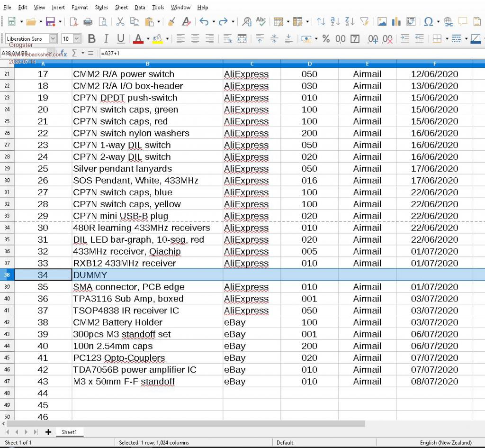Toggle Align Top vertical alignment
Screen dimensions: 485x448
point(260,39)
